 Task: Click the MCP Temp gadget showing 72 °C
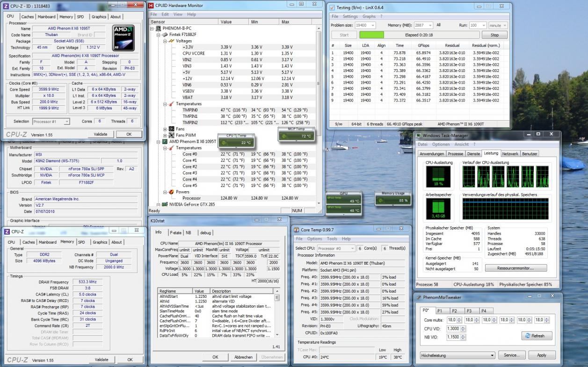pyautogui.click(x=296, y=135)
